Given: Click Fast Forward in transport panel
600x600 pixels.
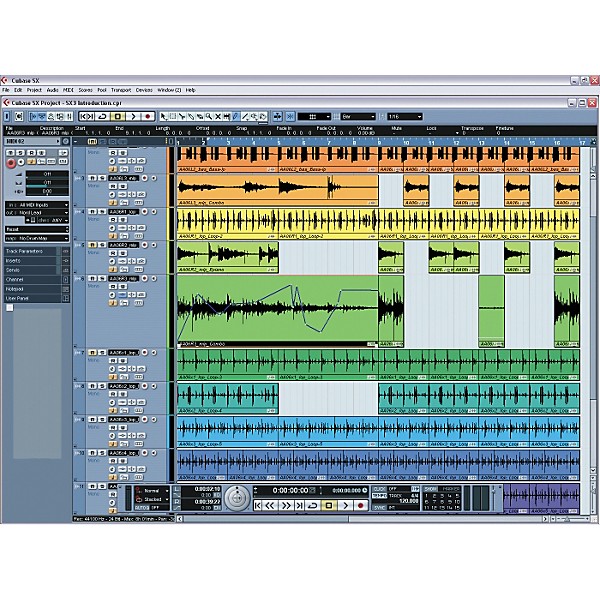Looking at the screenshot, I should (x=286, y=505).
